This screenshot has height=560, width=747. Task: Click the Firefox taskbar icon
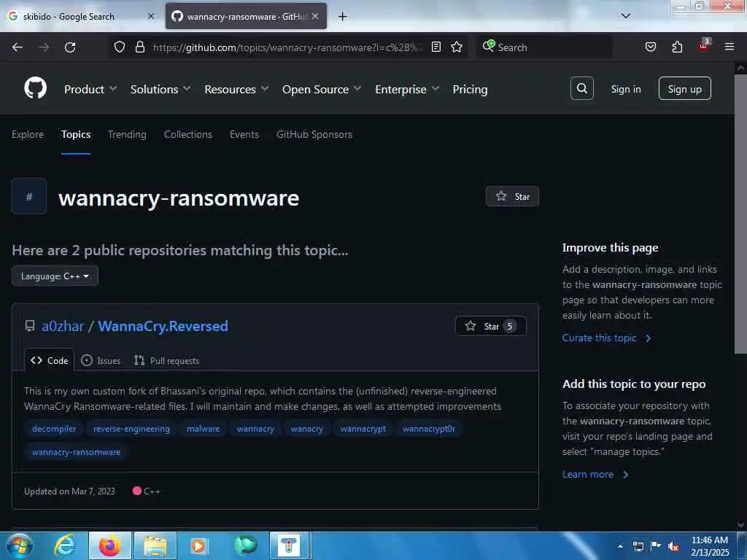point(109,545)
